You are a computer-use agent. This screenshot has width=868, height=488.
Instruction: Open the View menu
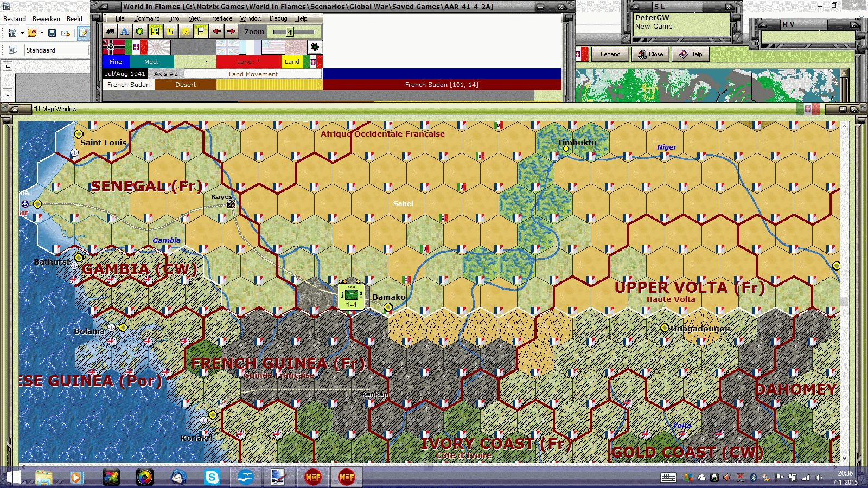[x=195, y=18]
